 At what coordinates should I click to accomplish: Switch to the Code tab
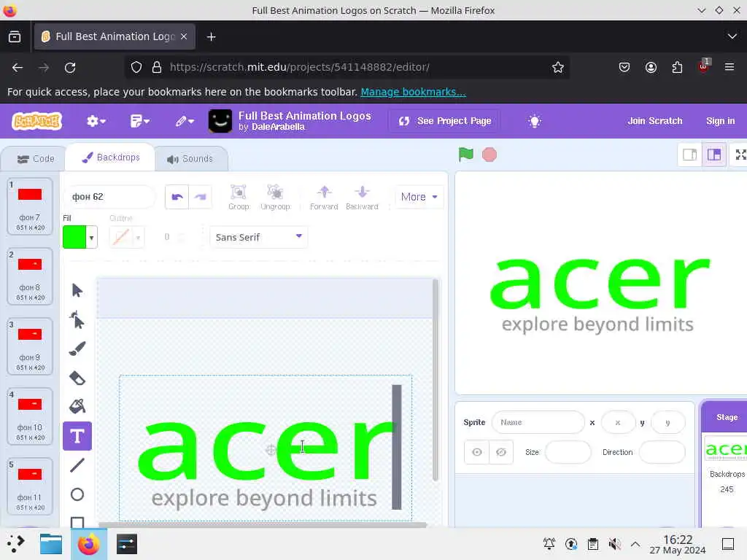tap(36, 158)
